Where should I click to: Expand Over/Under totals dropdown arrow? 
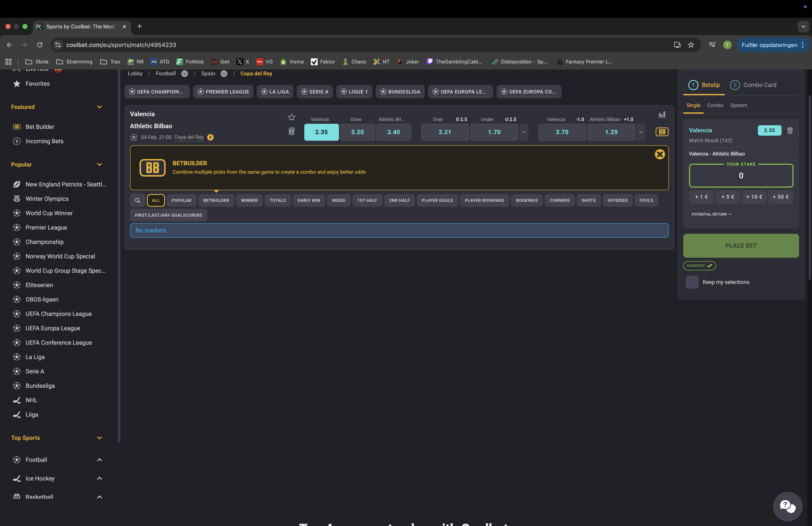point(524,132)
